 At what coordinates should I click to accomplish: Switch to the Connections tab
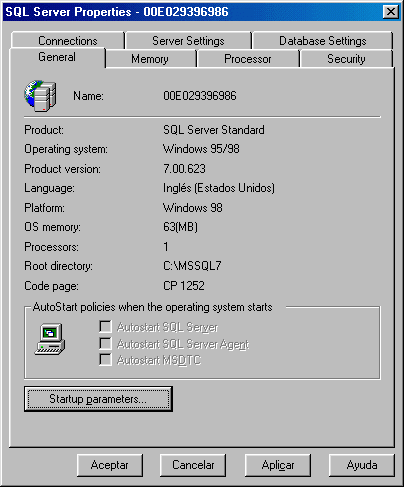coord(68,41)
